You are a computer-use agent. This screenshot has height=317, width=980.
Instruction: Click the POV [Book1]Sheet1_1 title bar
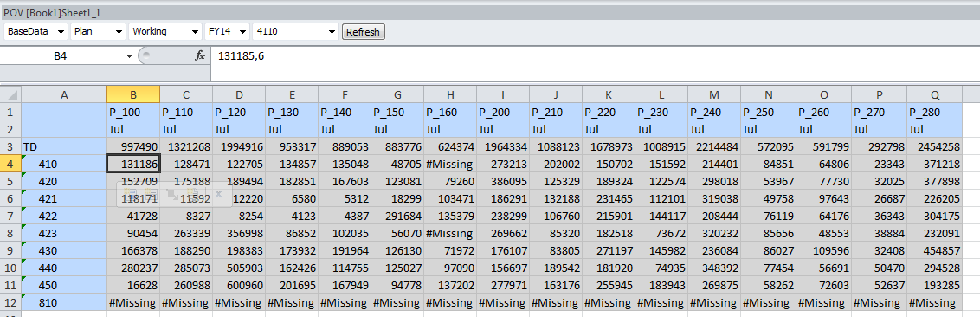pyautogui.click(x=490, y=12)
